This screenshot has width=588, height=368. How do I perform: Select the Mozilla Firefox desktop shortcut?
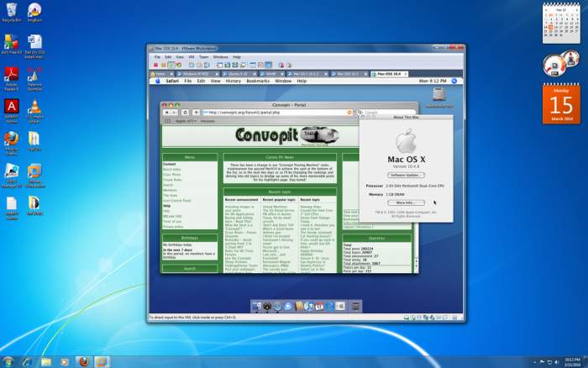(x=12, y=144)
